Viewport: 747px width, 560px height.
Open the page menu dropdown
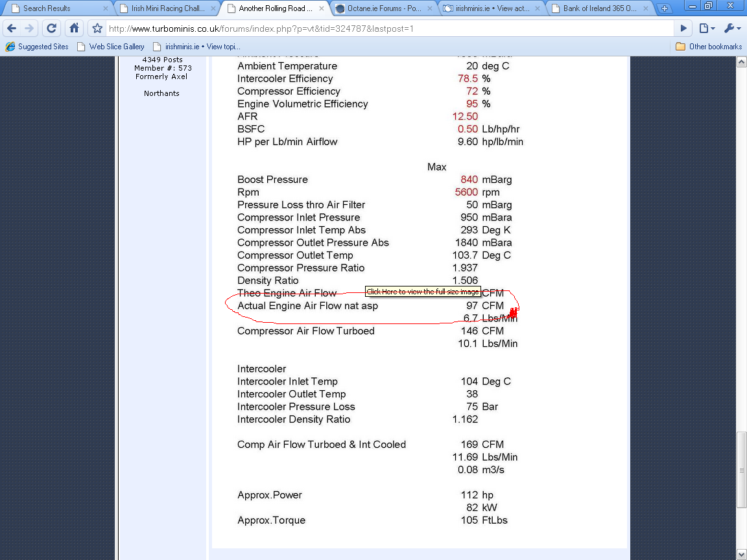(x=707, y=29)
